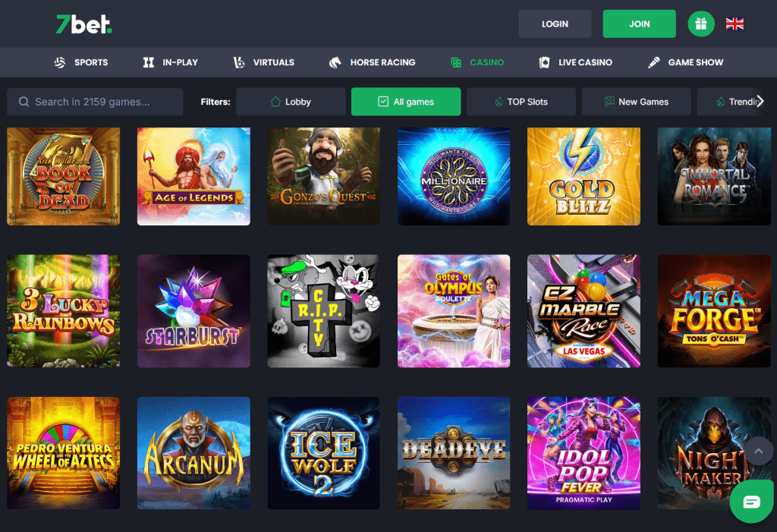Select the Casino menu item
The image size is (777, 532).
click(477, 62)
